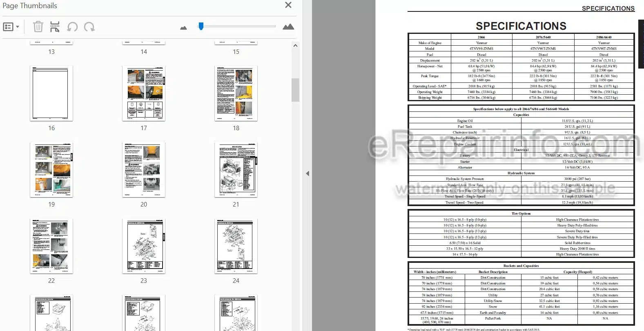
Task: Select page 22 thumbnail
Action: click(51, 246)
